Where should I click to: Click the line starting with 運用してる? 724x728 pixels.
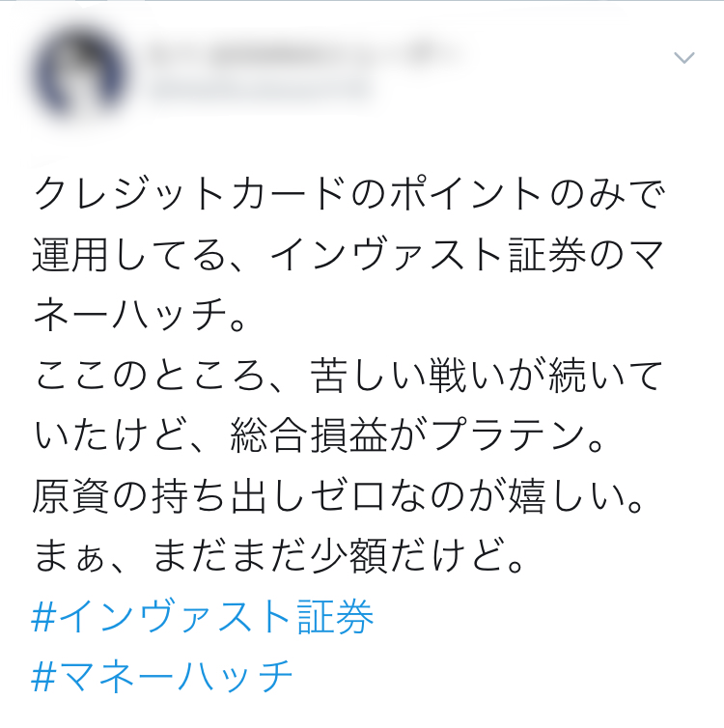coord(348,255)
